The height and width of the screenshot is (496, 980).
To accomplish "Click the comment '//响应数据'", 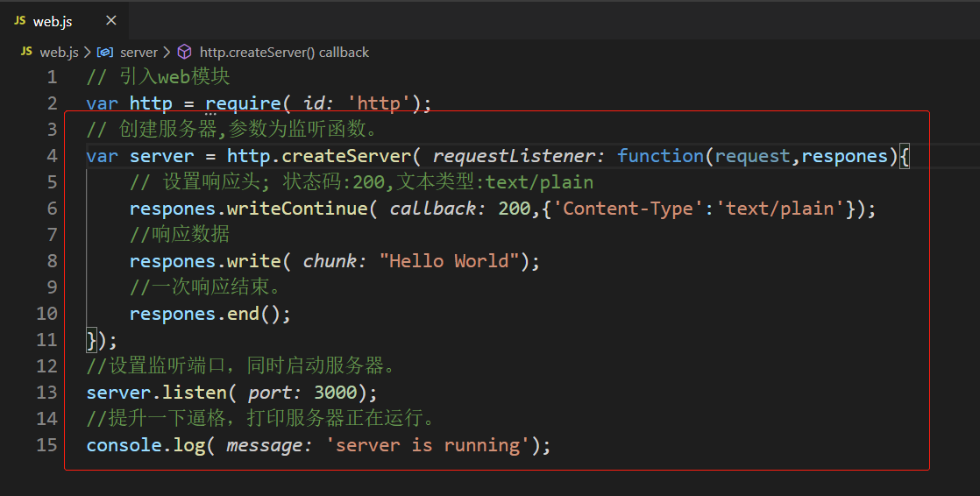I will 180,234.
